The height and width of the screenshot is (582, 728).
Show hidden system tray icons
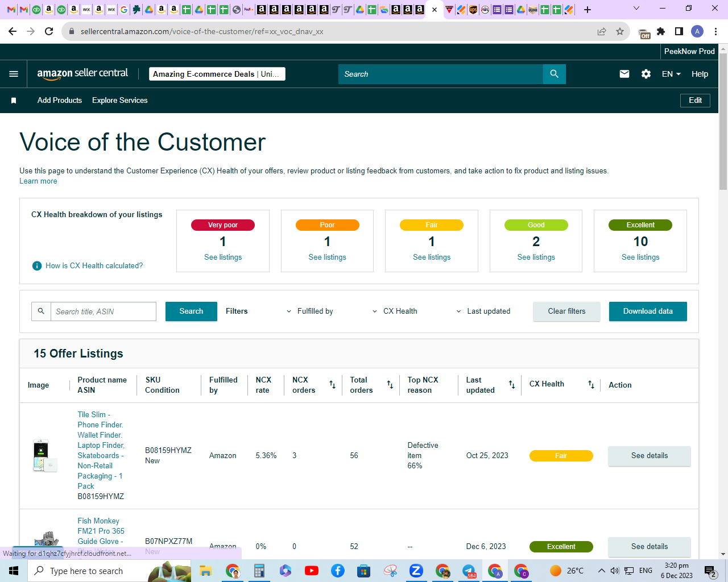click(x=601, y=571)
